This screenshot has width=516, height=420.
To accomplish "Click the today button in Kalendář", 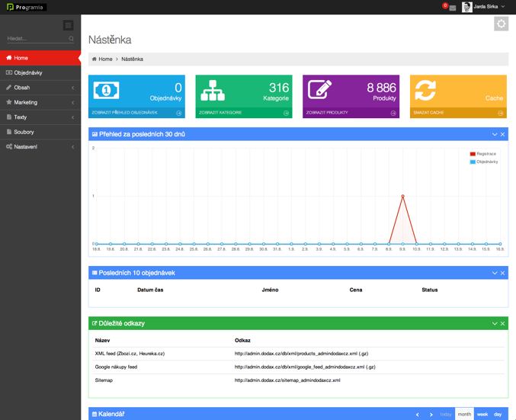I will coord(446,415).
